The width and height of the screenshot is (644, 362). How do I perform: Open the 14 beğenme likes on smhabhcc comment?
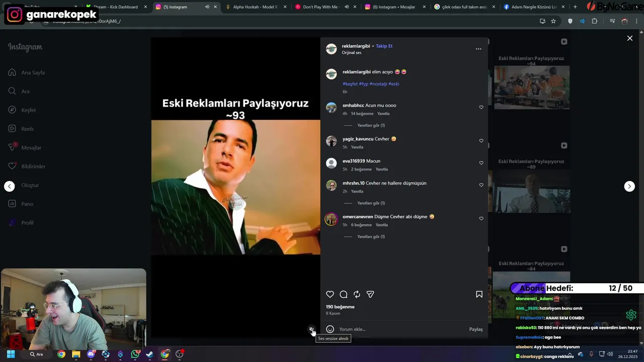pyautogui.click(x=362, y=114)
